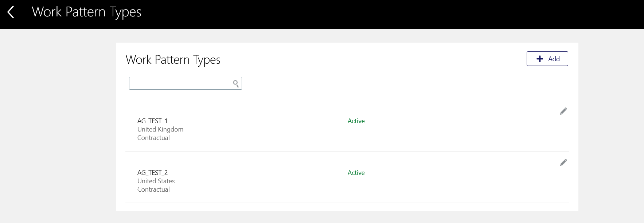Click the search magnifier icon

coord(236,83)
